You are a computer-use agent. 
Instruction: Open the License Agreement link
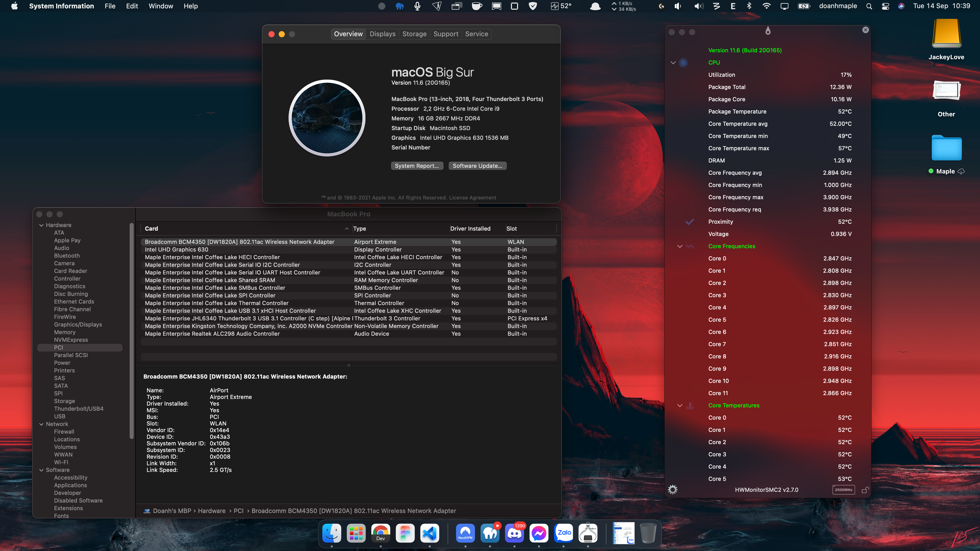[472, 198]
